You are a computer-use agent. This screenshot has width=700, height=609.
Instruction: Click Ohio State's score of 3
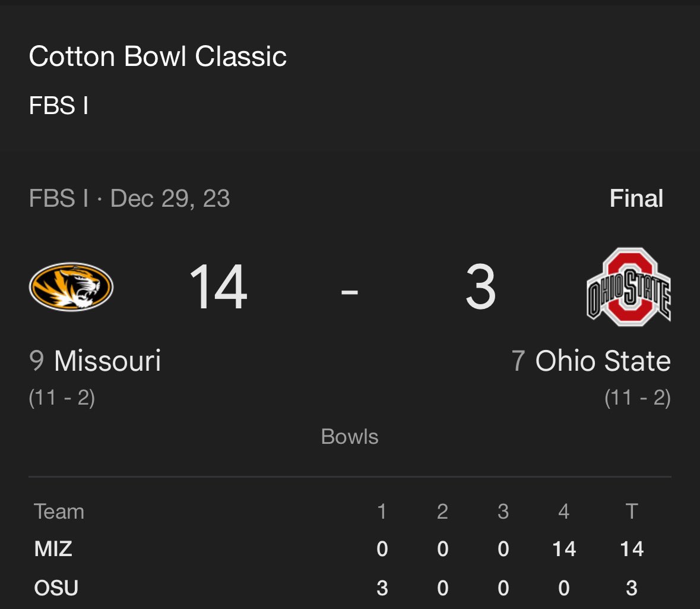tap(481, 286)
